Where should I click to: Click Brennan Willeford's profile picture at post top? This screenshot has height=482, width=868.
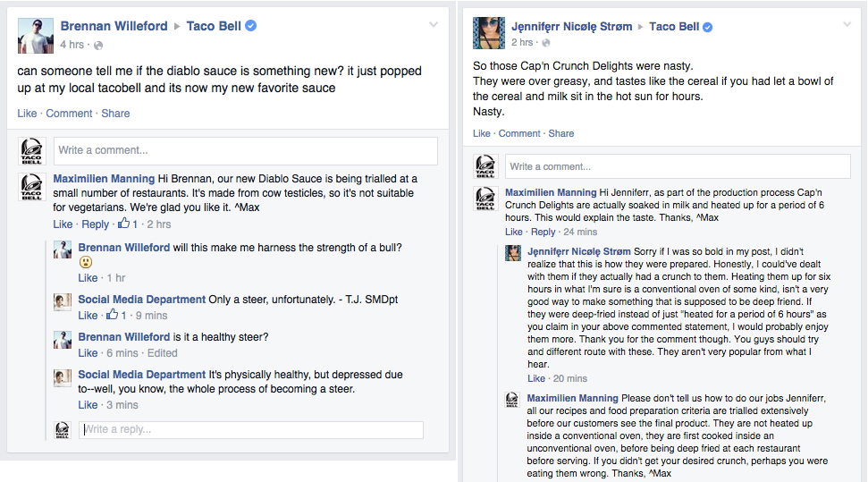coord(34,34)
